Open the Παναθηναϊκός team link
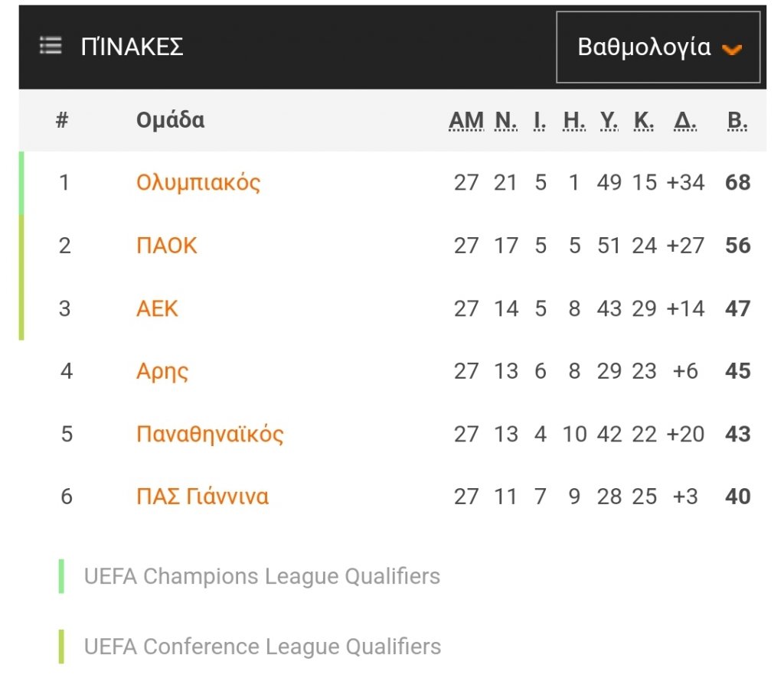The height and width of the screenshot is (684, 784). (x=210, y=434)
